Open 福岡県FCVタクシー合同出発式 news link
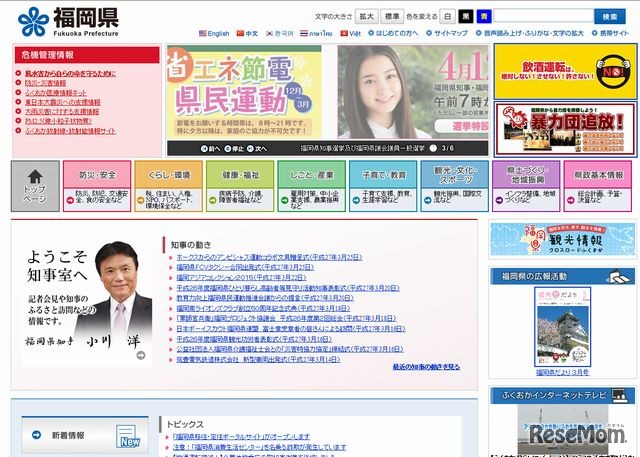The width and height of the screenshot is (640, 457). pos(245,267)
